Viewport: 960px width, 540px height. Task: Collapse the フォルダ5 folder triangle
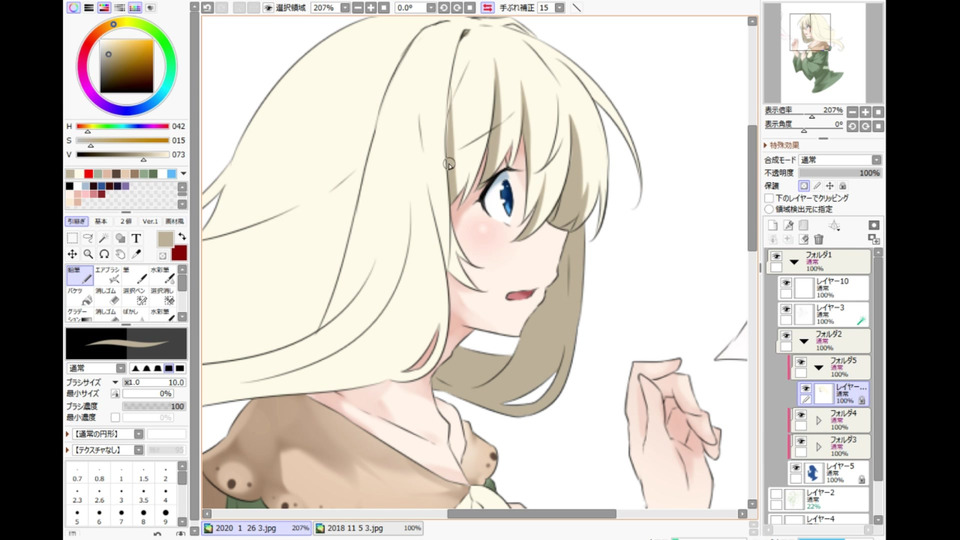[x=819, y=368]
